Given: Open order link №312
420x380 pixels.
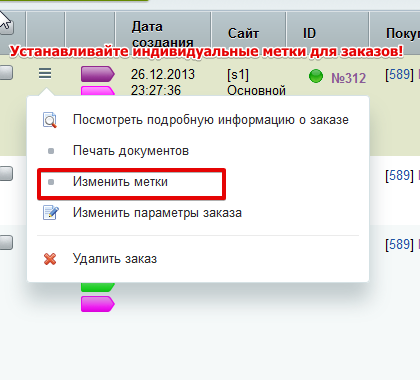Looking at the screenshot, I should [349, 78].
